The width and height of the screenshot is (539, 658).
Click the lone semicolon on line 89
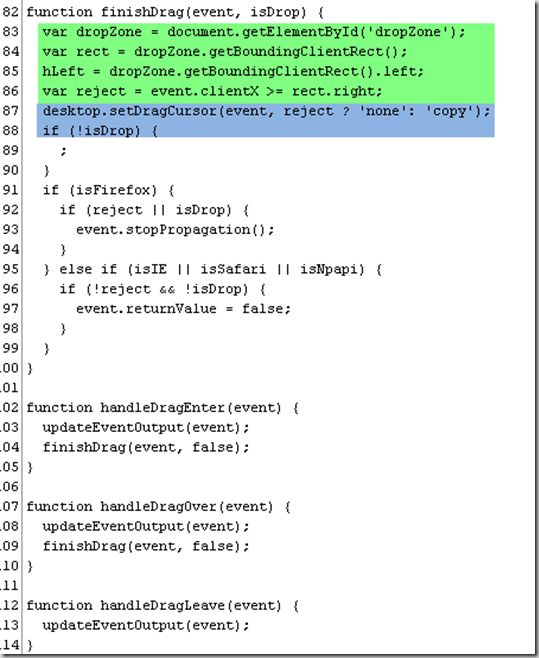coord(63,151)
